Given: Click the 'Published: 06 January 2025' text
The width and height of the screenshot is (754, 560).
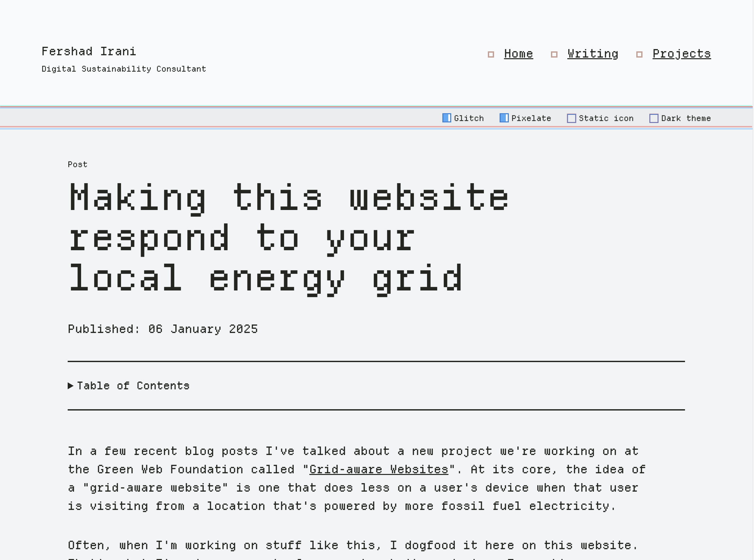Looking at the screenshot, I should [x=163, y=329].
